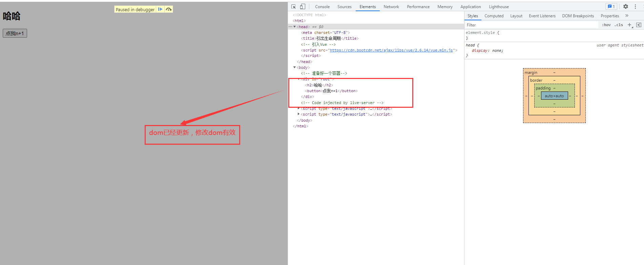Open the Properties sub-tab

coord(610,16)
